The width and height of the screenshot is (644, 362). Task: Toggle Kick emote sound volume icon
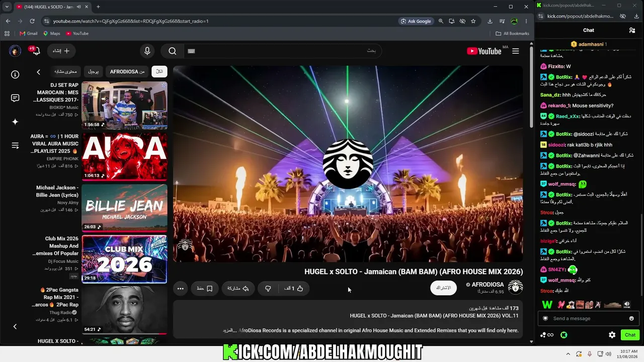[627, 304]
